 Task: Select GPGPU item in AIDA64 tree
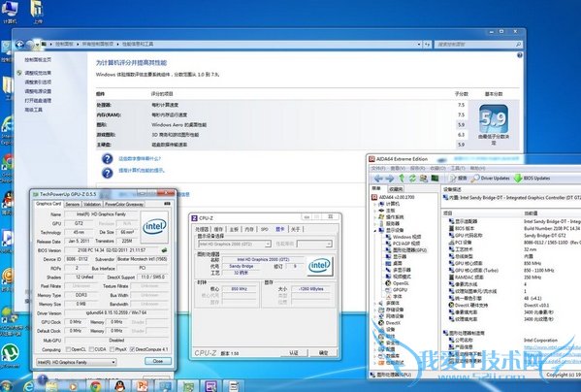(x=396, y=290)
